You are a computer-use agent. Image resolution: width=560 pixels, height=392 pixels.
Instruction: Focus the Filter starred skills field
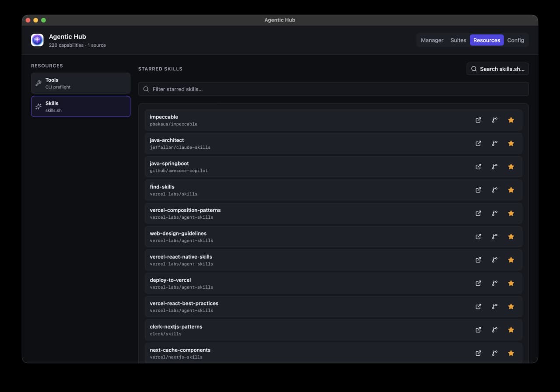333,89
